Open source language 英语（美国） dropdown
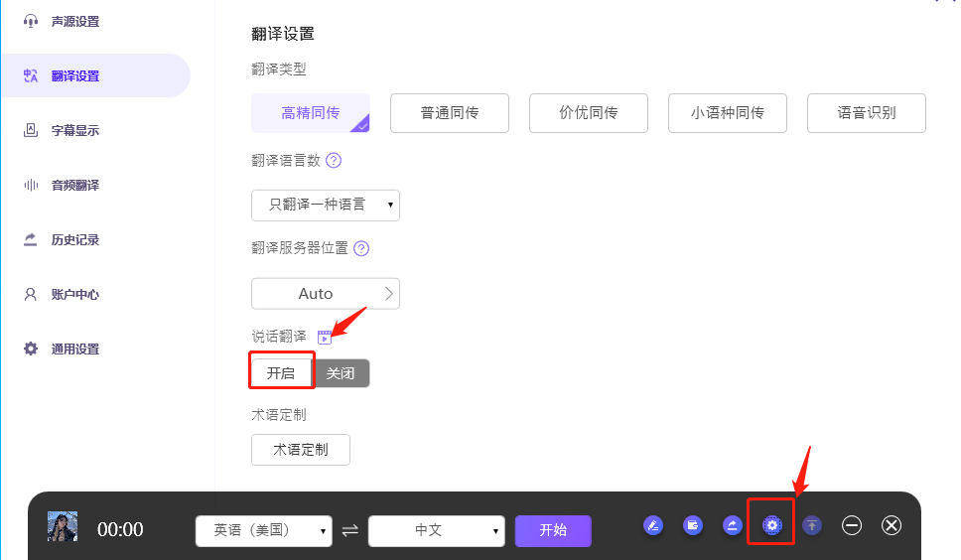This screenshot has height=560, width=961. [x=264, y=530]
